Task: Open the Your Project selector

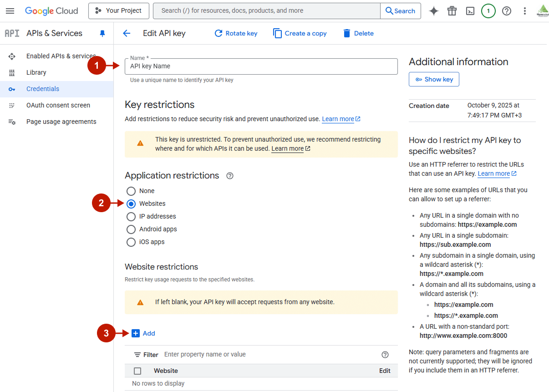Action: (x=118, y=10)
